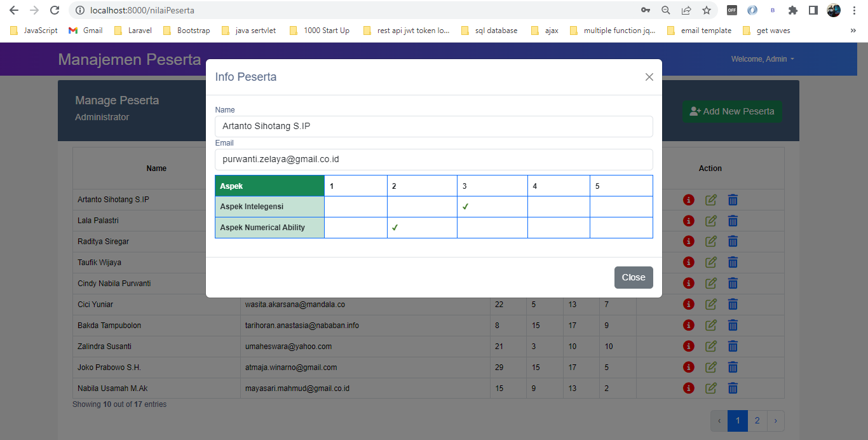Open get waves bookmark folder
868x440 pixels.
point(766,31)
